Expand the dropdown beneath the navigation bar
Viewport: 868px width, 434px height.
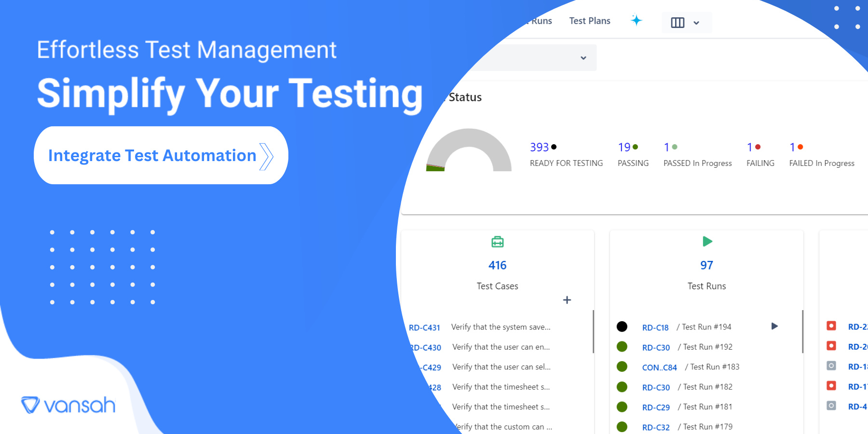click(x=583, y=57)
